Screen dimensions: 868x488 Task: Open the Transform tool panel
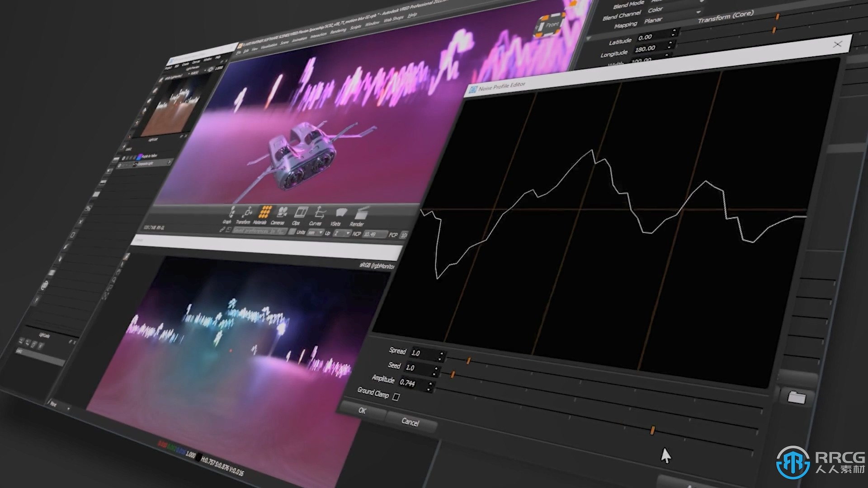click(245, 216)
